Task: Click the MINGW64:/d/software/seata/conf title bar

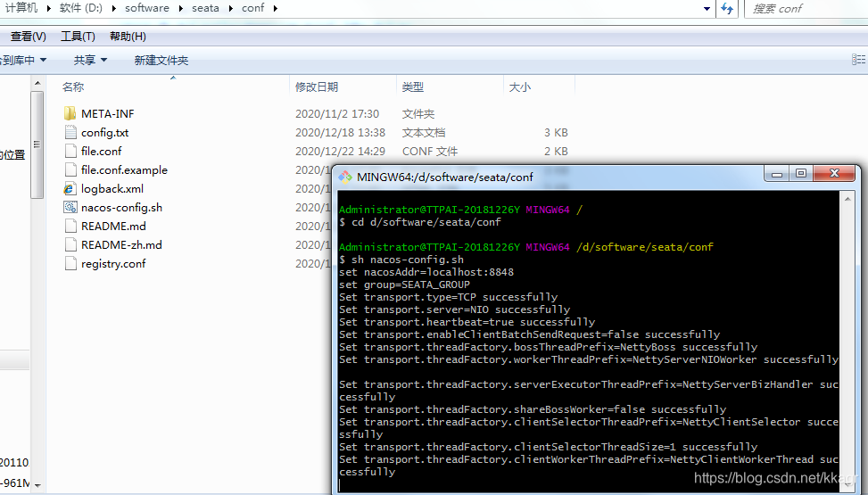Action: coord(445,177)
